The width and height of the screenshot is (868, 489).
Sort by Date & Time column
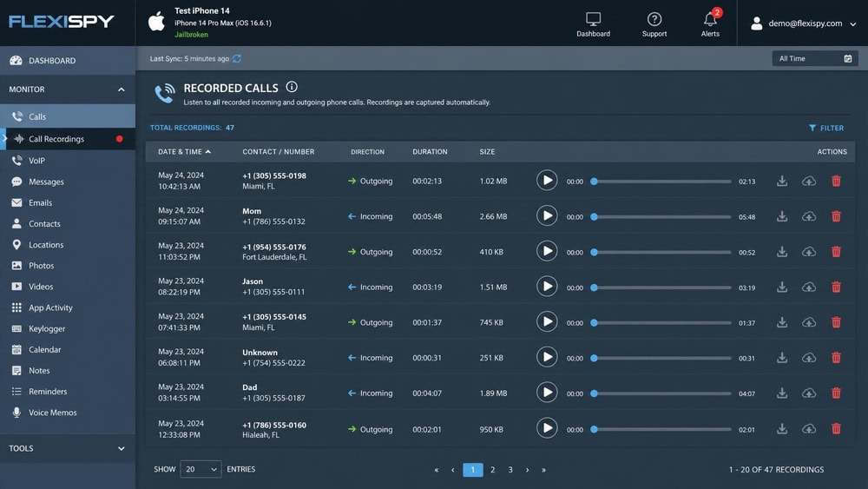(x=184, y=152)
